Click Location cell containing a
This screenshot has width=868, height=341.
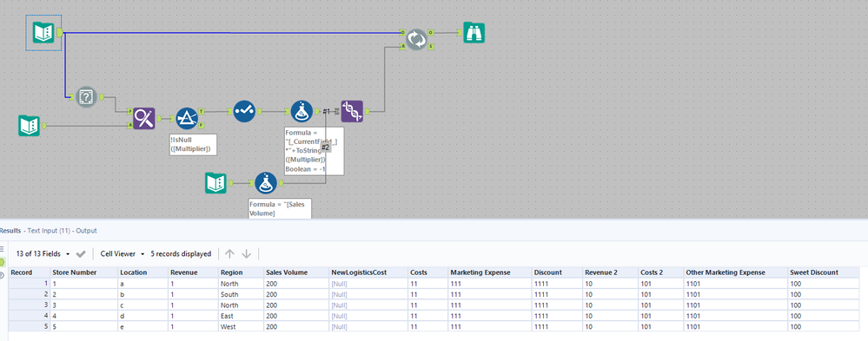[x=142, y=284]
